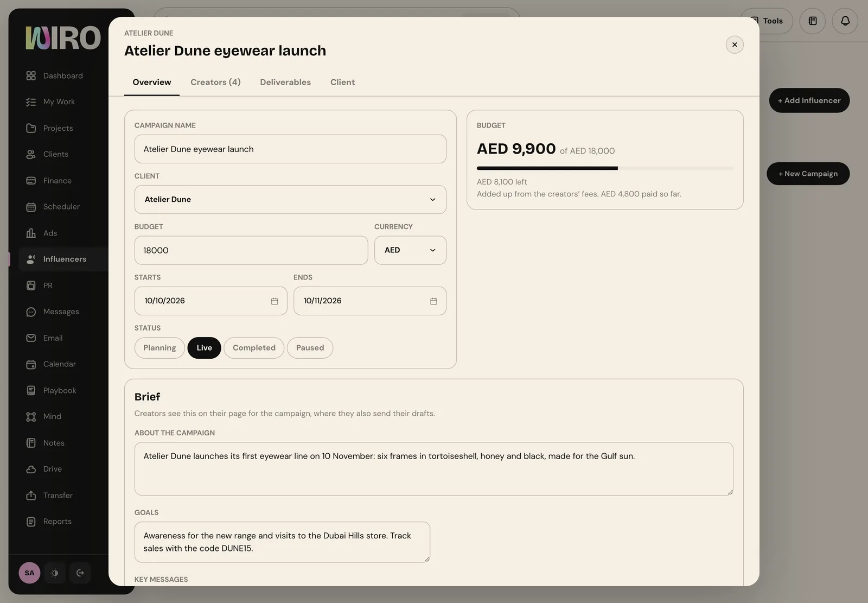Set campaign status to Paused
The height and width of the screenshot is (603, 868).
[x=310, y=348]
